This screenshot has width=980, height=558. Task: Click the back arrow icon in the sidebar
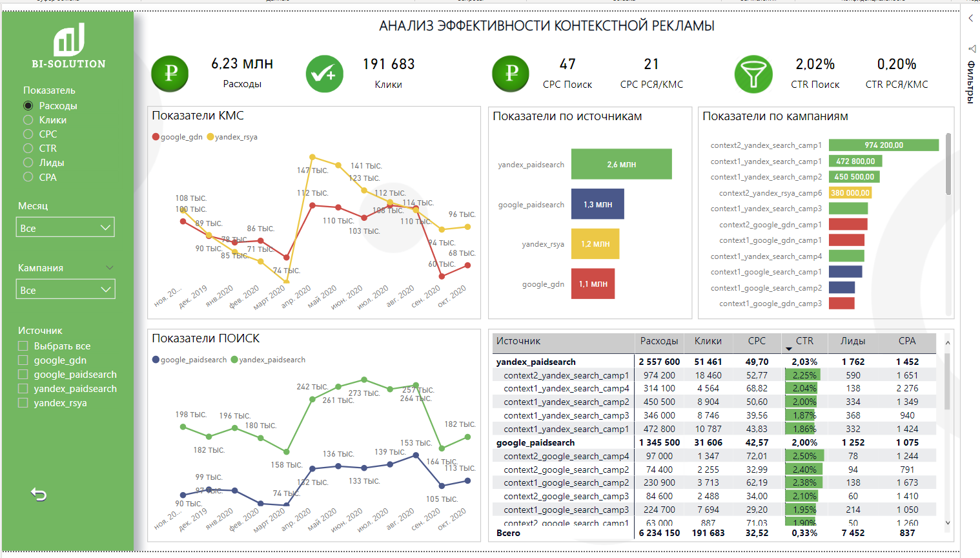pyautogui.click(x=39, y=495)
